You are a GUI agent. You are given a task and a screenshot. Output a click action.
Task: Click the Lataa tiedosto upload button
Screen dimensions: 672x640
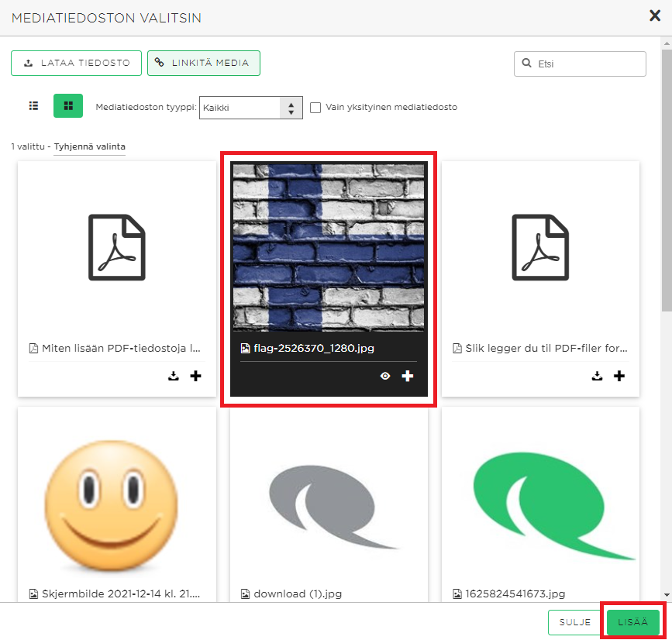click(76, 63)
